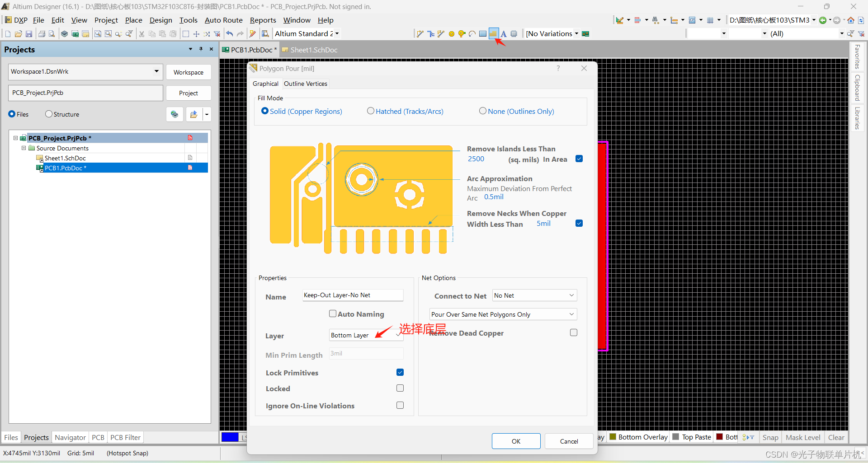Select the Place Fill rectangle tool
Screen dimensions: 868x463
pyautogui.click(x=483, y=34)
